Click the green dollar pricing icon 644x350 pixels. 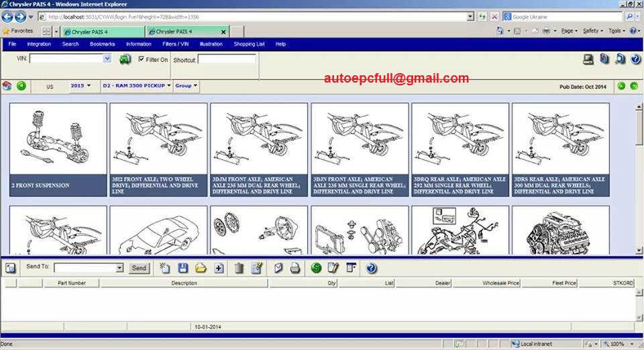coord(316,268)
